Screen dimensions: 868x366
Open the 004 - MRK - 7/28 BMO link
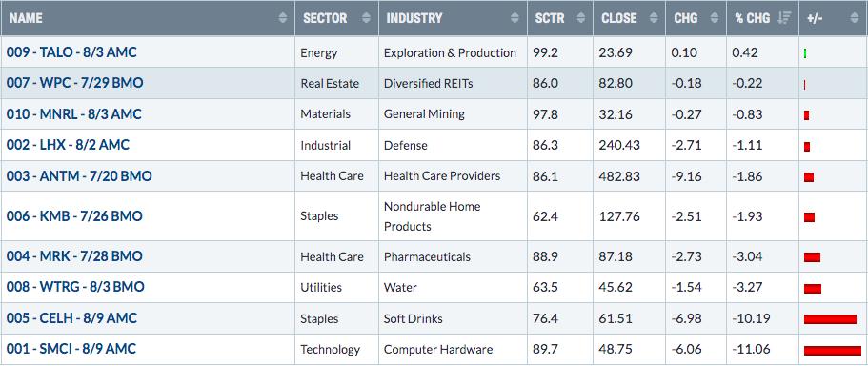click(74, 256)
